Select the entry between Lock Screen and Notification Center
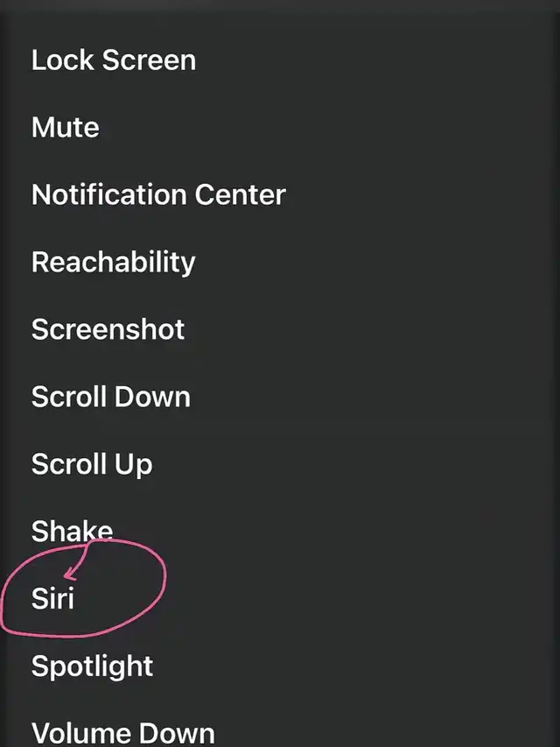The width and height of the screenshot is (560, 747). [66, 128]
